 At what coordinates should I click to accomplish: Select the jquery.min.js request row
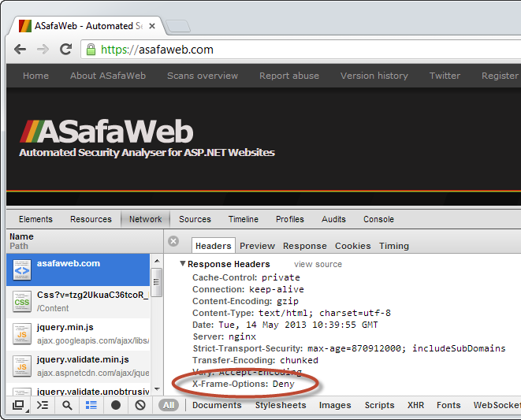point(78,334)
